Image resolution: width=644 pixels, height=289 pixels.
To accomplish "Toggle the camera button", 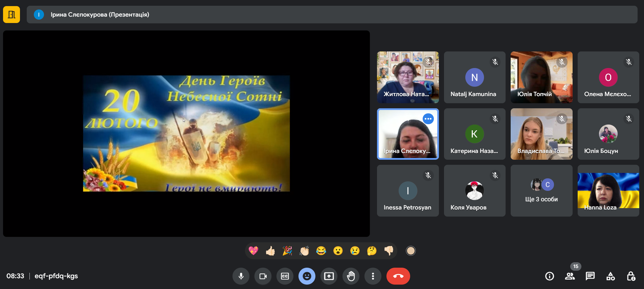I will (x=263, y=276).
